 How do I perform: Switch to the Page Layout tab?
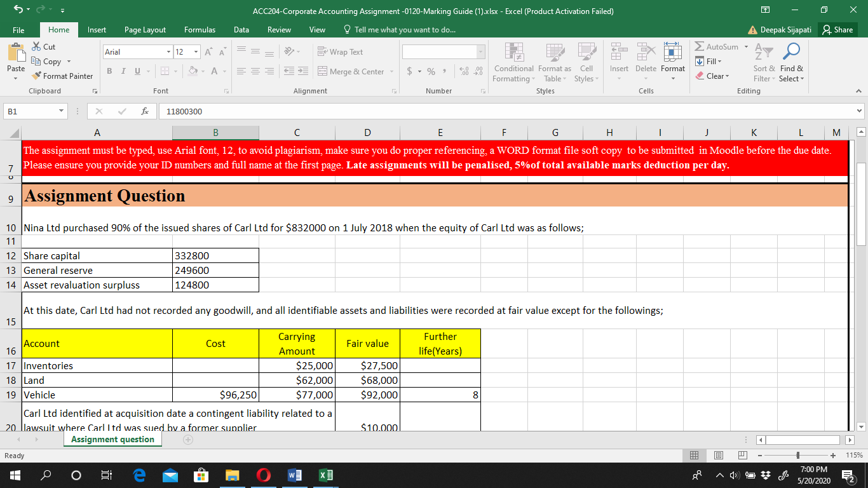click(145, 30)
